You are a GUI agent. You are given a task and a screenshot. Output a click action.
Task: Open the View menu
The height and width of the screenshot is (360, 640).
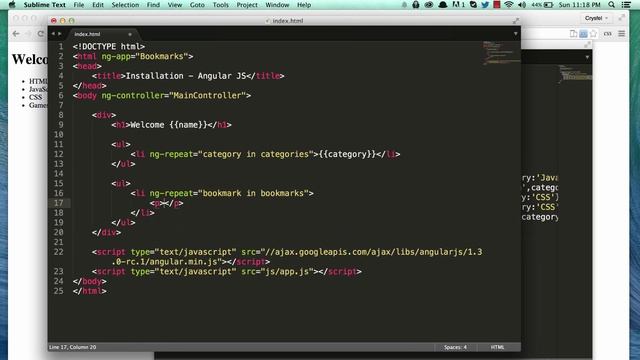pyautogui.click(x=175, y=5)
